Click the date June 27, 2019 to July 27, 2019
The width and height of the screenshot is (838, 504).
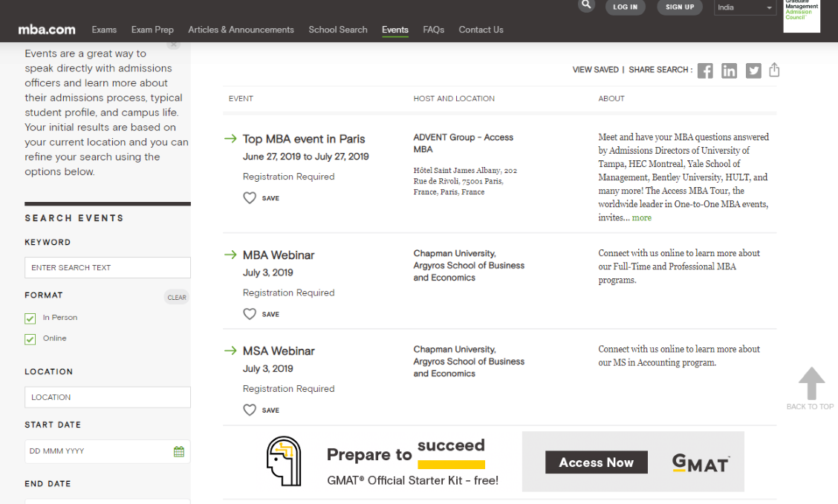305,157
